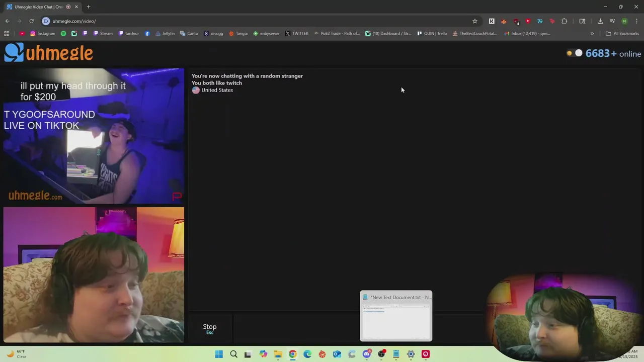Open the Instagram bookmark
644x362 pixels.
(43, 34)
